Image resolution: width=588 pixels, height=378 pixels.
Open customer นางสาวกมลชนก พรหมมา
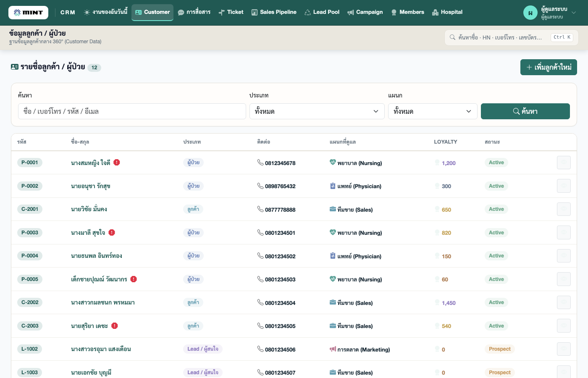click(x=103, y=302)
